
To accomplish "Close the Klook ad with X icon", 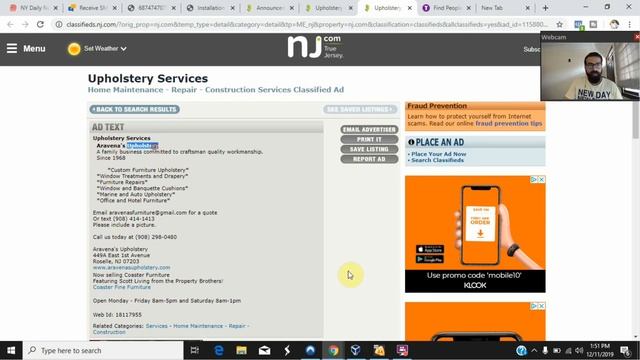I will tap(541, 180).
